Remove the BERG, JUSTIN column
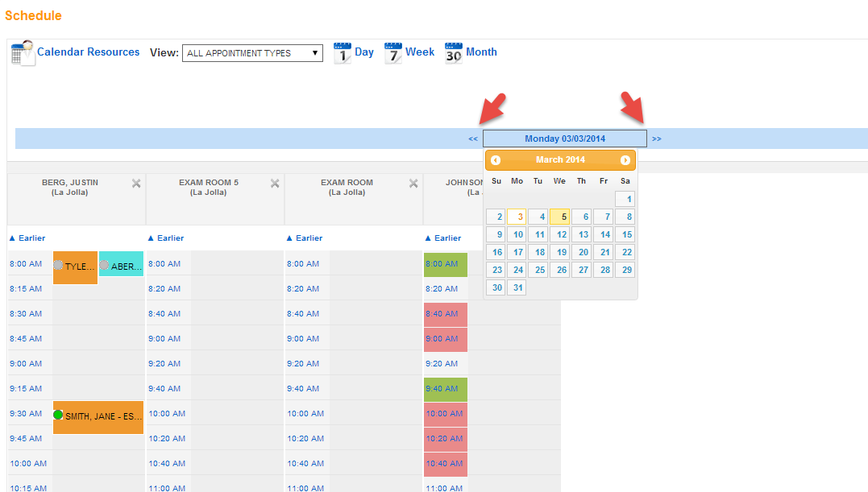This screenshot has width=868, height=492. coord(136,184)
